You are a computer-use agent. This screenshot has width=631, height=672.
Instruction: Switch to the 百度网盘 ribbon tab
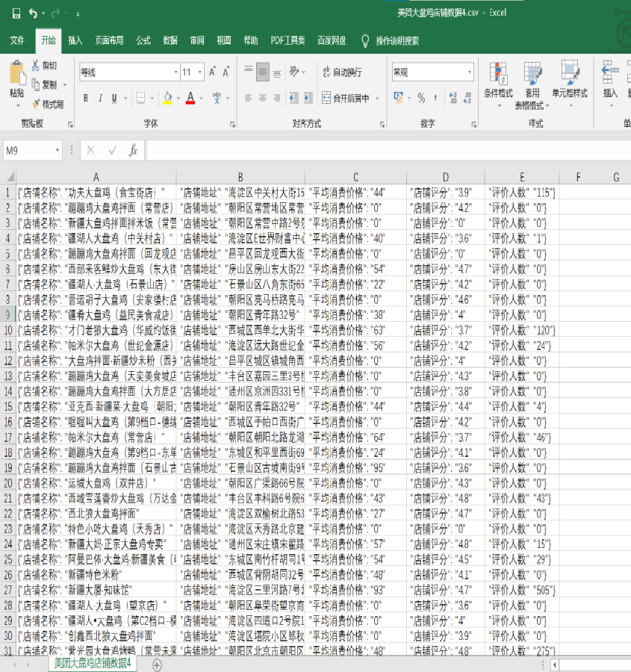pyautogui.click(x=332, y=40)
